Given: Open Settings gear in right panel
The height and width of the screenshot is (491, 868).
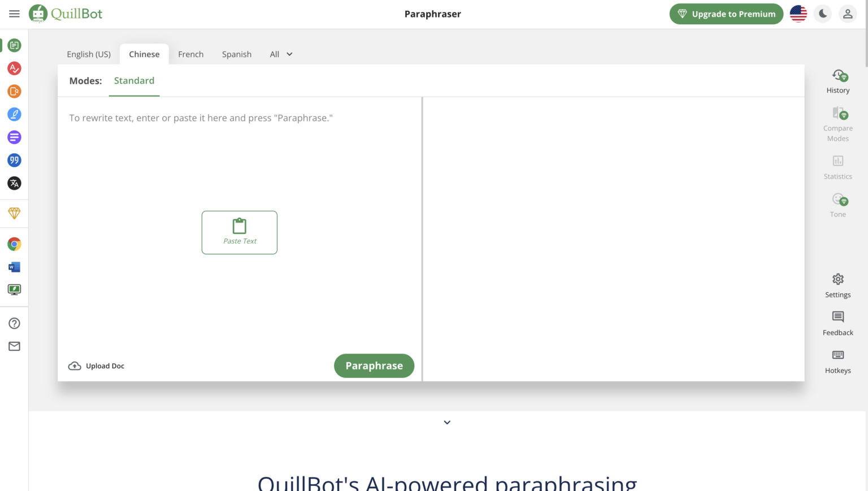Looking at the screenshot, I should (837, 285).
